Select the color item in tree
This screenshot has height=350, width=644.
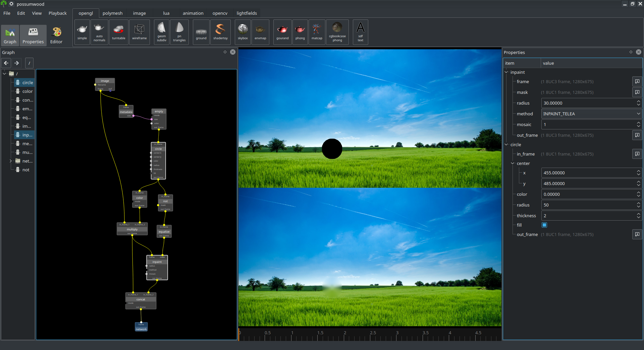point(24,91)
